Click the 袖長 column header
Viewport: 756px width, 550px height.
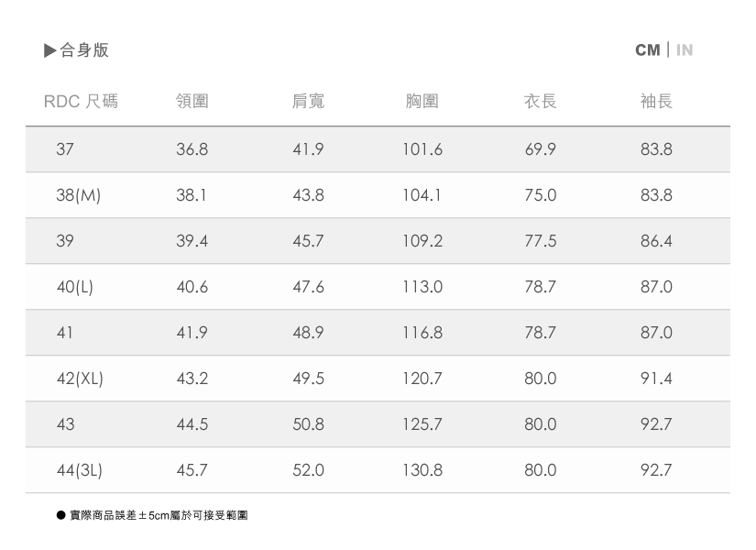656,101
